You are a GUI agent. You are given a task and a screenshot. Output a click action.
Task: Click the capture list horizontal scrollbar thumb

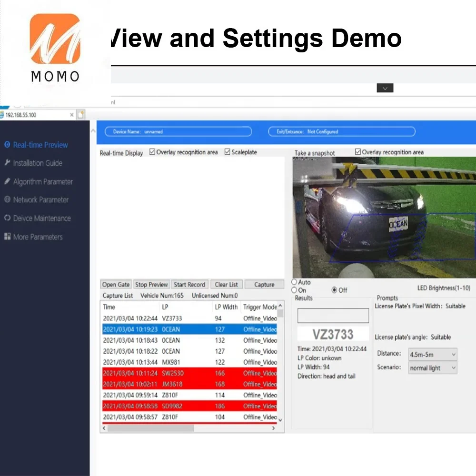point(150,428)
